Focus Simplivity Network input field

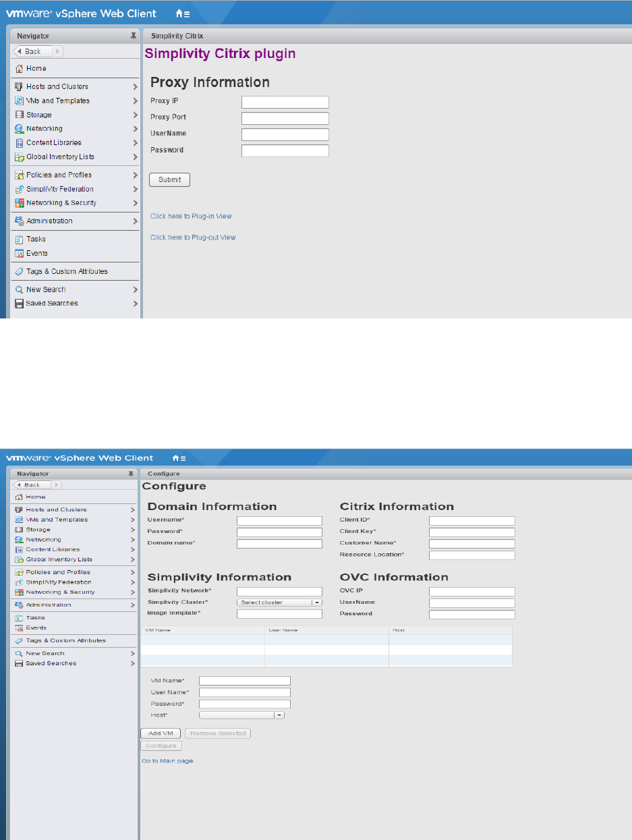(279, 591)
